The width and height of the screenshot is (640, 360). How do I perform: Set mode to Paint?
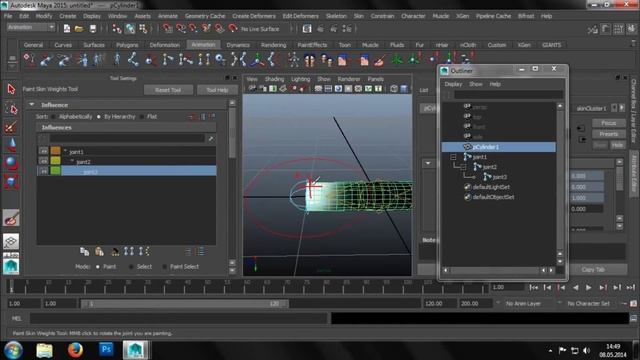tap(98, 267)
